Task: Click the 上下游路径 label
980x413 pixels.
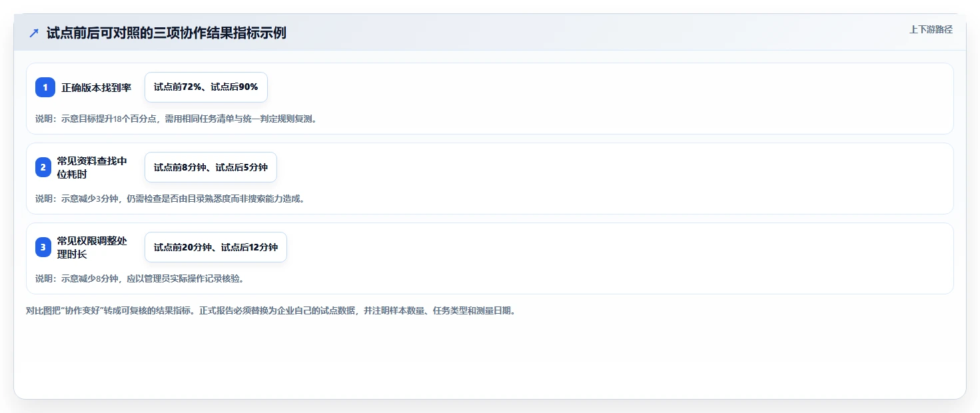Action: (931, 29)
